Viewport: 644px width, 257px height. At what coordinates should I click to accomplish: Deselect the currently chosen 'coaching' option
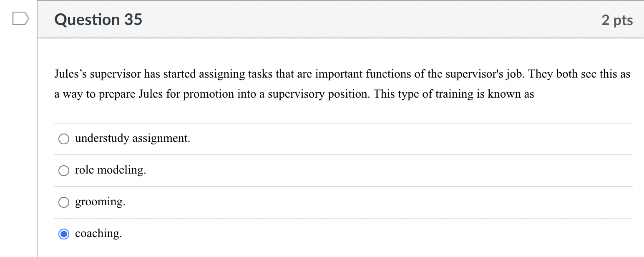(63, 234)
